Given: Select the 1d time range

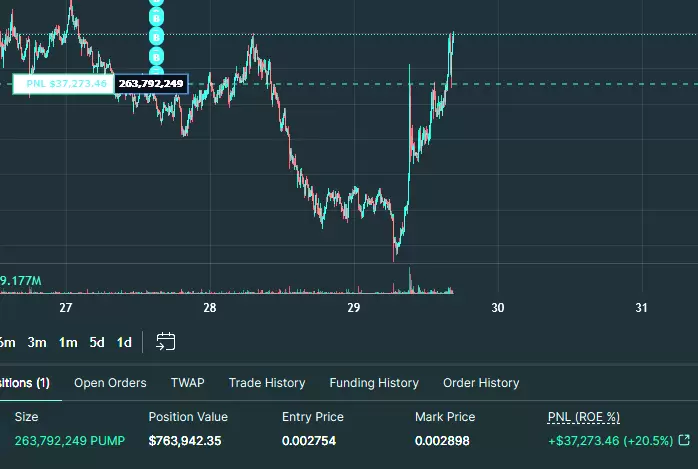Looking at the screenshot, I should coord(124,342).
